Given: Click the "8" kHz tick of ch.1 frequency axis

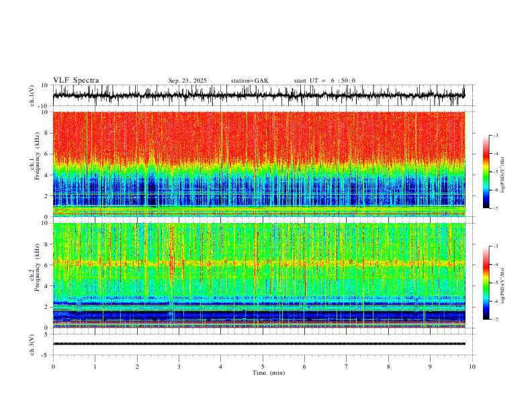Looking at the screenshot, I should [47, 133].
